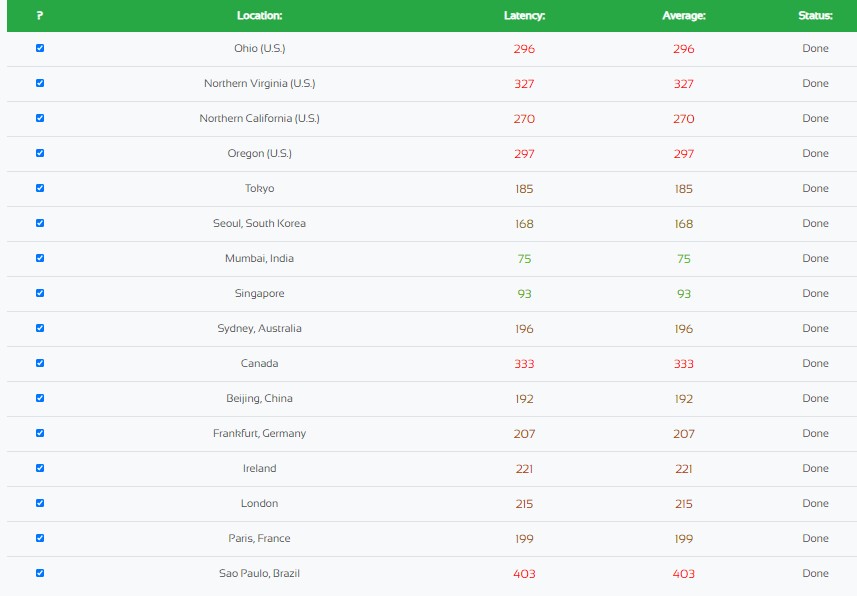Toggle the Singapore checkbox

pyautogui.click(x=40, y=293)
